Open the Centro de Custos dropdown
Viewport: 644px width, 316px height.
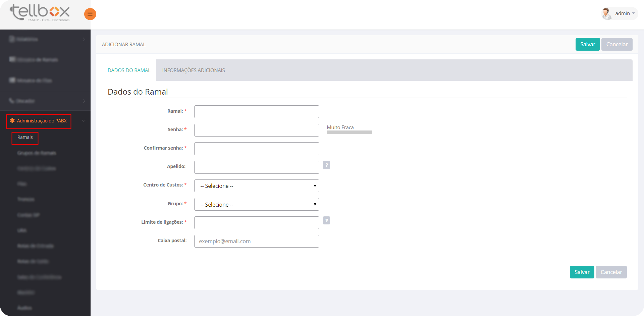click(x=257, y=186)
